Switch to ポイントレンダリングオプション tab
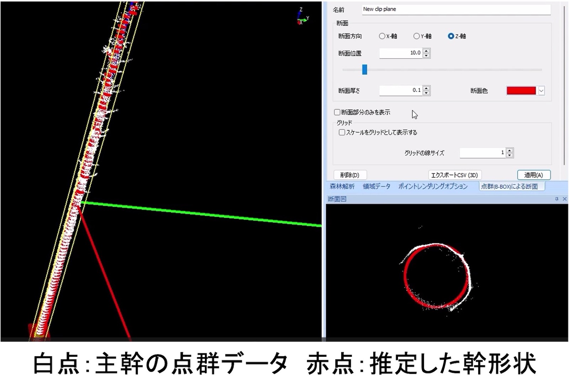This screenshot has height=392, width=569. (433, 186)
